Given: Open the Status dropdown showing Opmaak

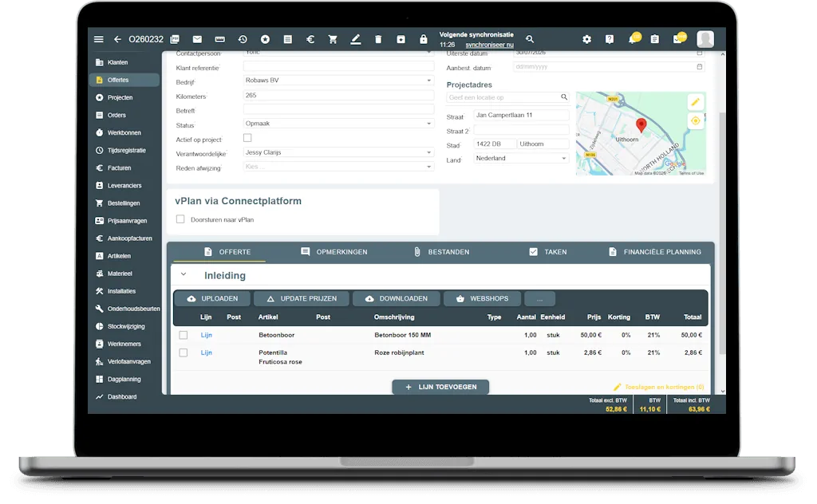Looking at the screenshot, I should [338, 124].
